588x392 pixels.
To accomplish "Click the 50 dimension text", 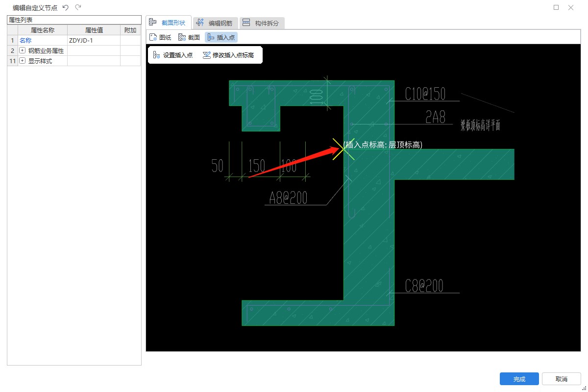I will pos(218,166).
